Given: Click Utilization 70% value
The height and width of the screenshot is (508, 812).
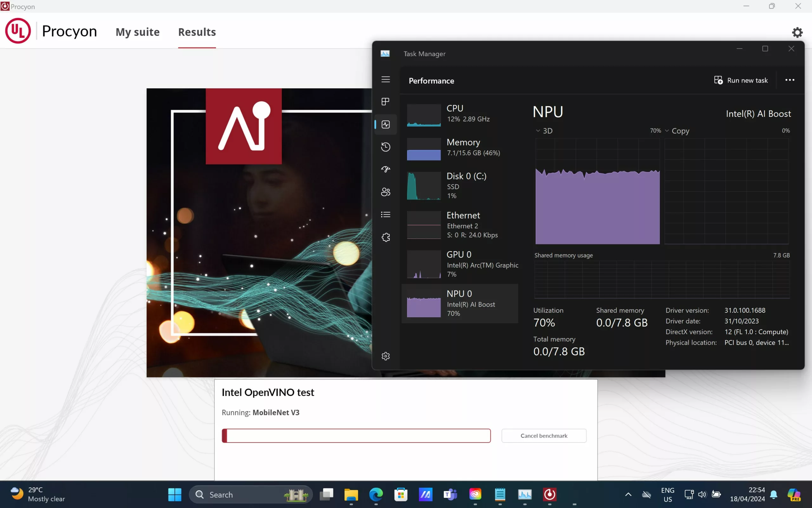Looking at the screenshot, I should 544,323.
